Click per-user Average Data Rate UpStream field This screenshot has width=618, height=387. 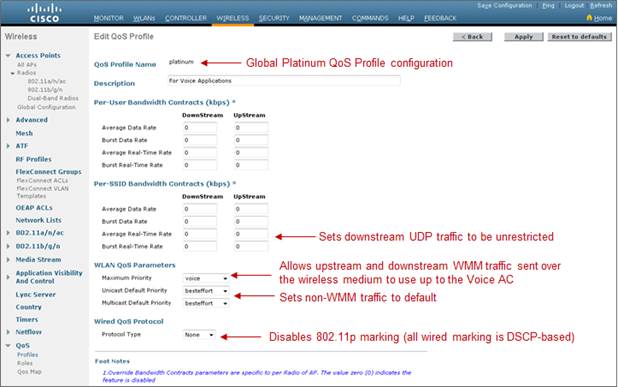(x=251, y=128)
